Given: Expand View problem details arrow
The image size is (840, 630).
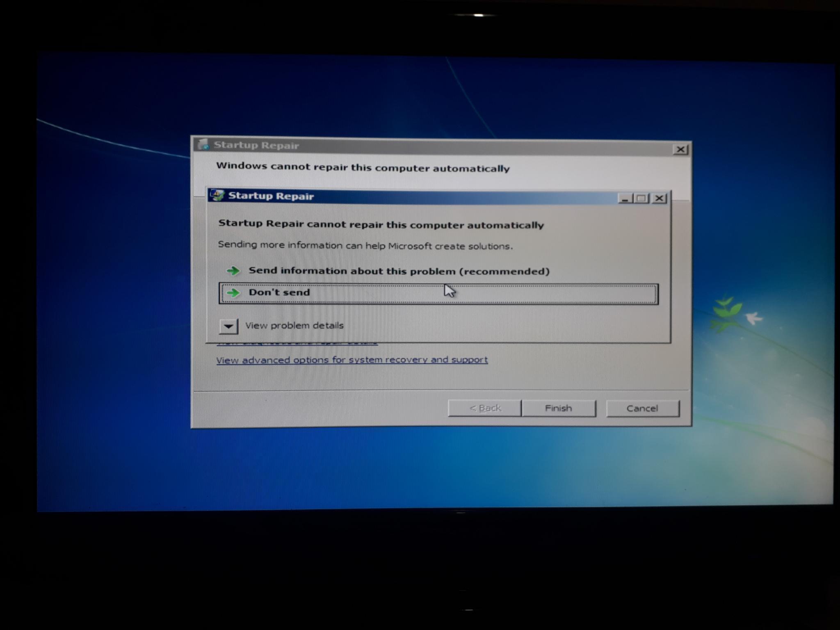Looking at the screenshot, I should pos(228,326).
